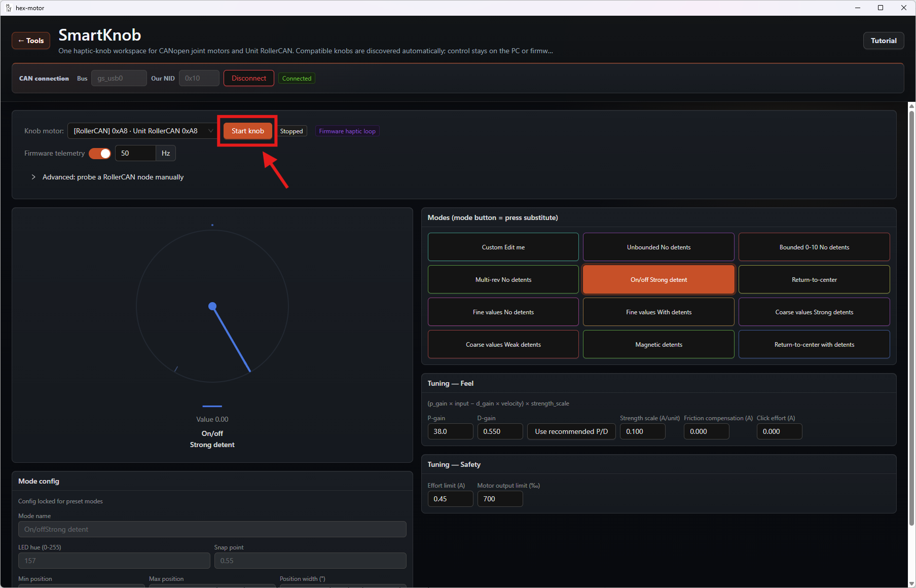Viewport: 916px width, 588px height.
Task: Click the scrollbar up arrow
Action: 911,106
